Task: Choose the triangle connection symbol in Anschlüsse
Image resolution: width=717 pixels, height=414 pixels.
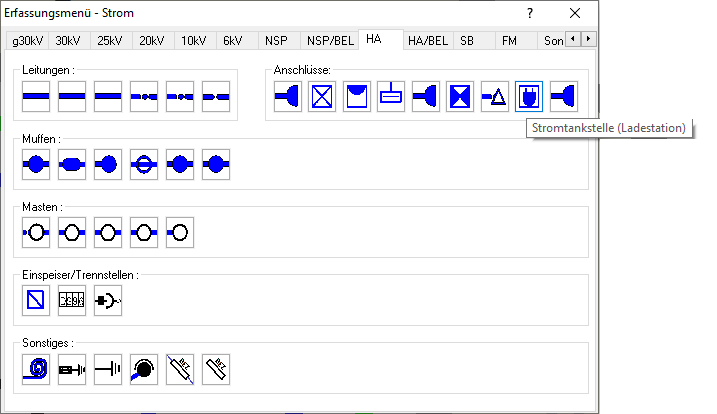Action: coord(495,96)
